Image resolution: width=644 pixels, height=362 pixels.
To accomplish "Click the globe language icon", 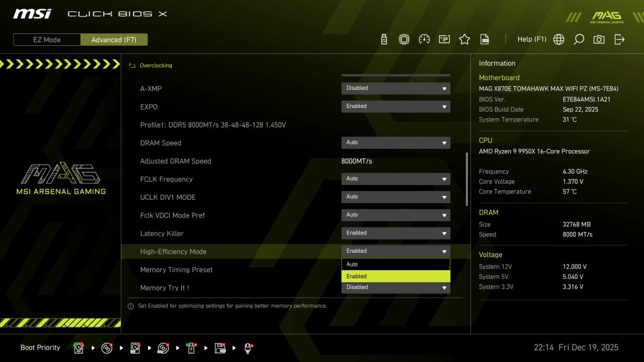I will coord(558,40).
